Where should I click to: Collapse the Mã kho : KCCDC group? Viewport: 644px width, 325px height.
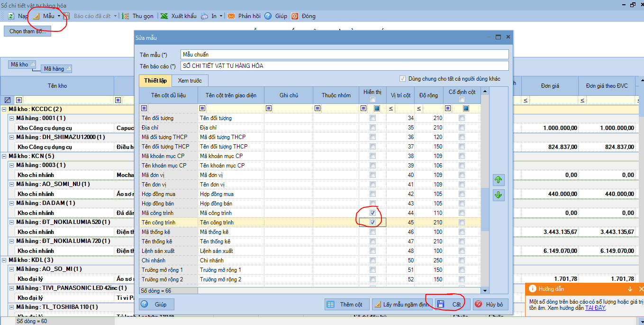pyautogui.click(x=4, y=109)
